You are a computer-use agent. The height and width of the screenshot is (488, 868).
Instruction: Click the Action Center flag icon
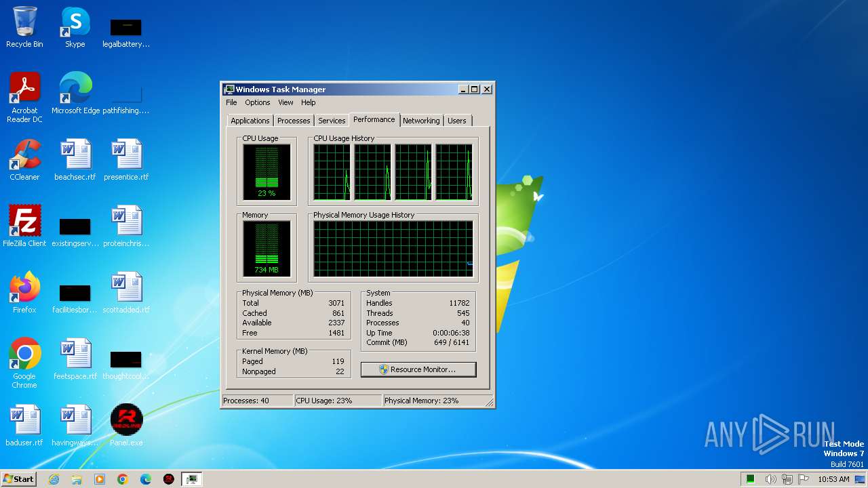804,479
